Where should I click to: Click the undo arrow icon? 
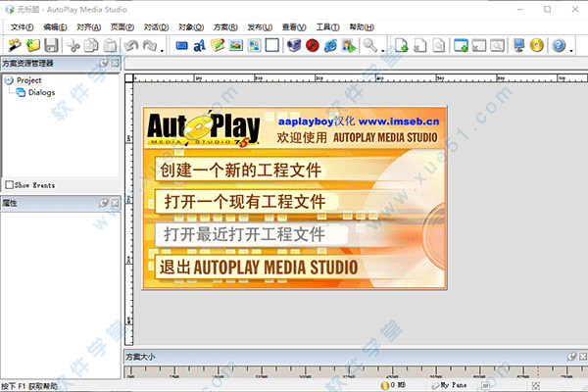click(x=131, y=45)
